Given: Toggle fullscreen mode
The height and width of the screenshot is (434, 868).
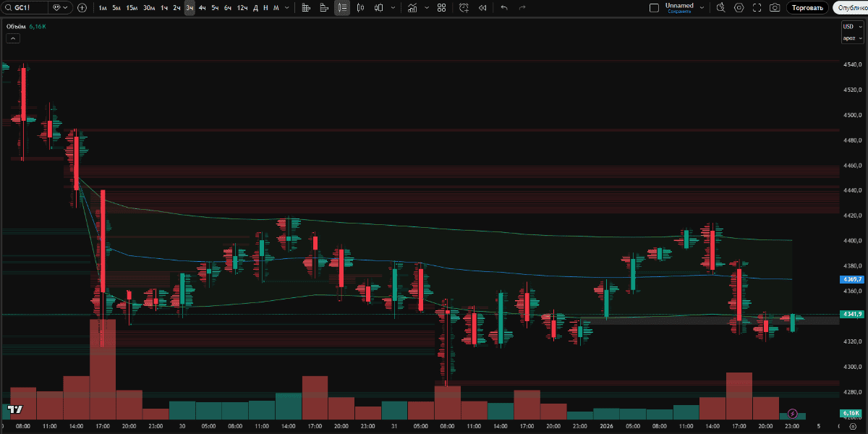Looking at the screenshot, I should click(x=757, y=8).
